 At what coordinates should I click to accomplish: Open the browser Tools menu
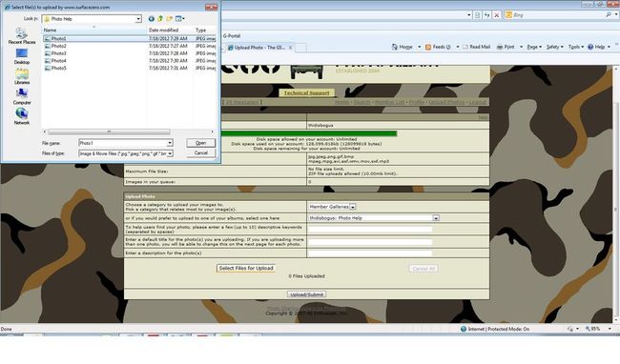point(576,47)
